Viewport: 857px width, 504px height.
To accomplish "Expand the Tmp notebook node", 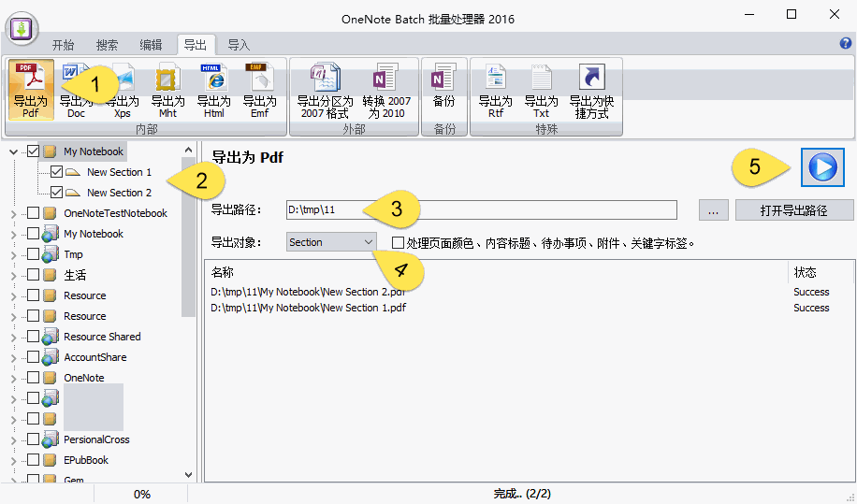I will coord(14,255).
